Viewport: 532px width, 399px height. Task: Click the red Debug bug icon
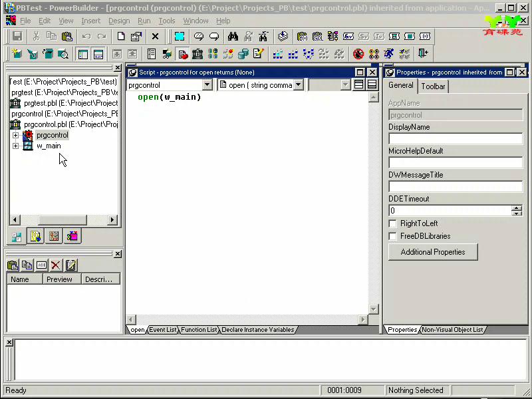pos(358,54)
